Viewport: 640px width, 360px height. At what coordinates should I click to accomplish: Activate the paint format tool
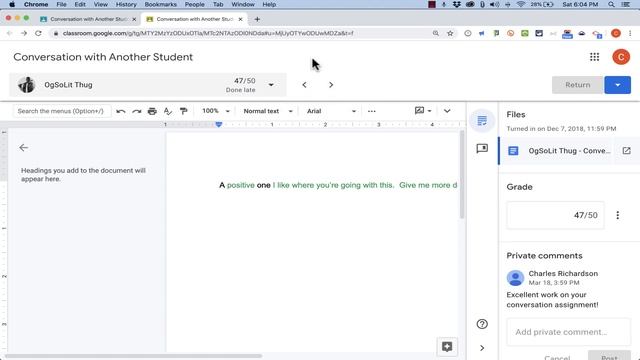[x=184, y=111]
